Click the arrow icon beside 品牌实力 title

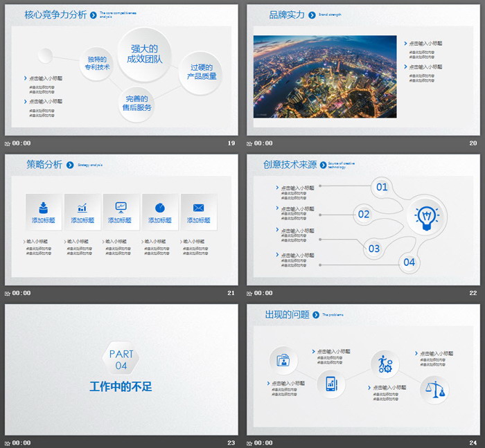[x=312, y=15]
